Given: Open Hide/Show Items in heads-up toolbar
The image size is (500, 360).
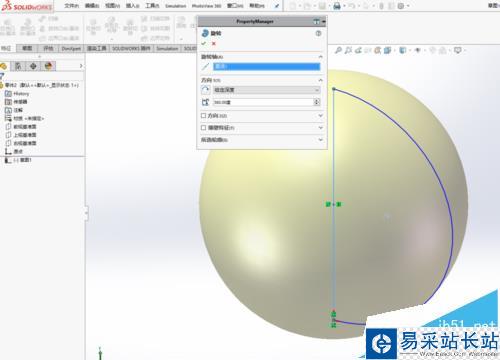Looking at the screenshot, I should click(x=417, y=50).
